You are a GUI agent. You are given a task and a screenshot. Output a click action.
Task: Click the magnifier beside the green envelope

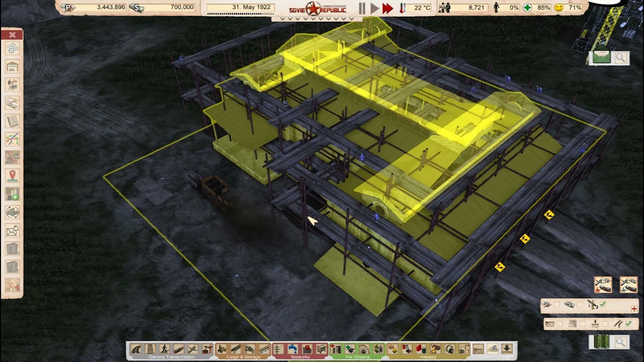621,58
